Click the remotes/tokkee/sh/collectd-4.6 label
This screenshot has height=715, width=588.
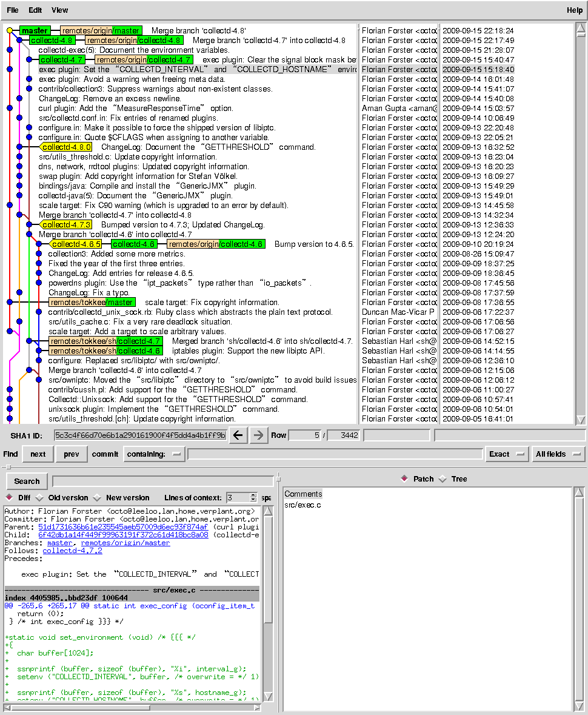(x=105, y=351)
